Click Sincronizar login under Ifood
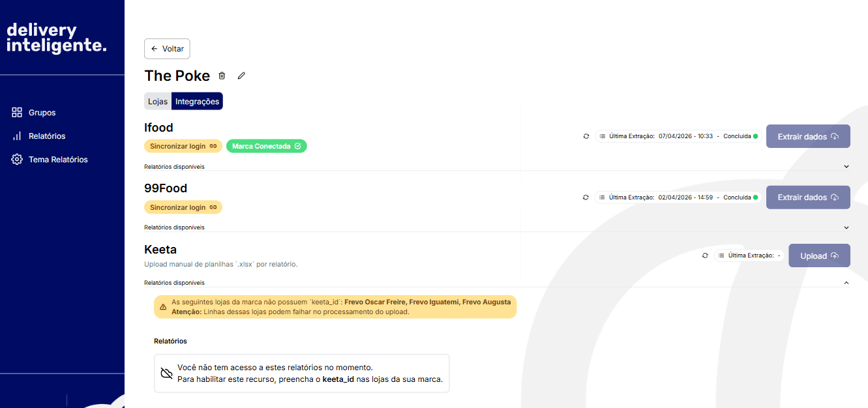Image resolution: width=868 pixels, height=408 pixels. click(x=183, y=147)
